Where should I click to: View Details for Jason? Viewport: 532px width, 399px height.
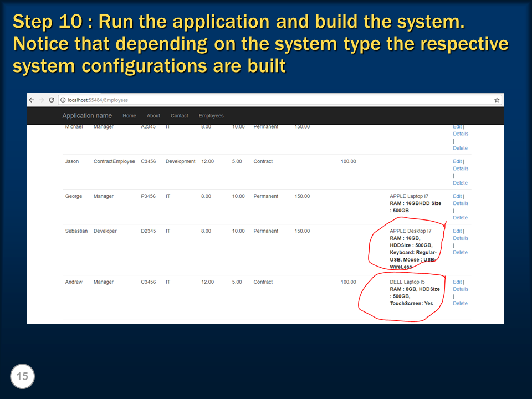[x=461, y=168]
